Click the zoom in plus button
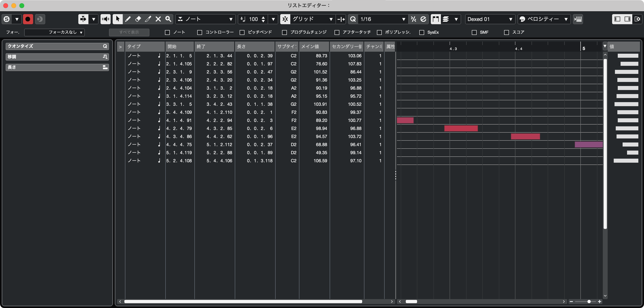This screenshot has height=308, width=644. (600, 302)
